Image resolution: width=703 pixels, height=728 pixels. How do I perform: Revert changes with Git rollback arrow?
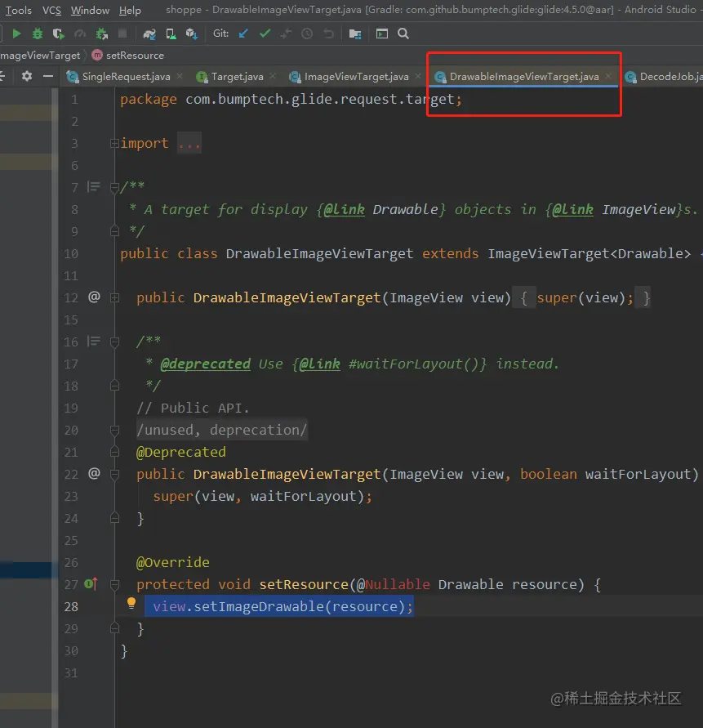(x=328, y=33)
